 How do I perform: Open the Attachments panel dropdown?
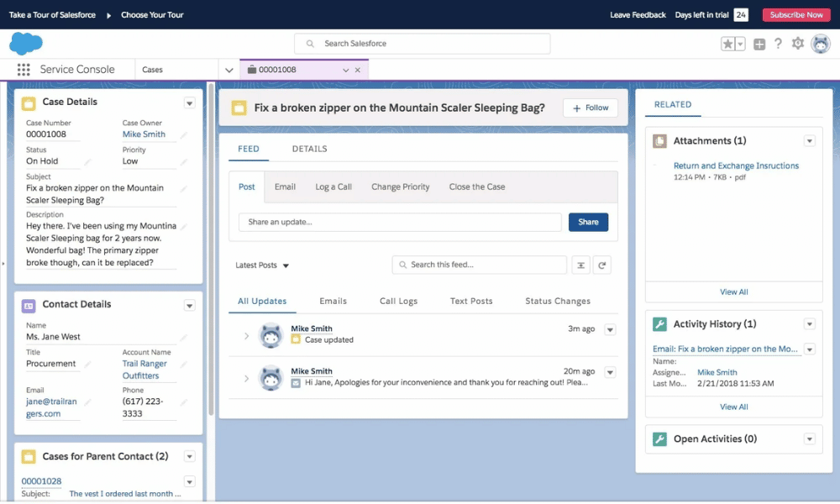810,141
